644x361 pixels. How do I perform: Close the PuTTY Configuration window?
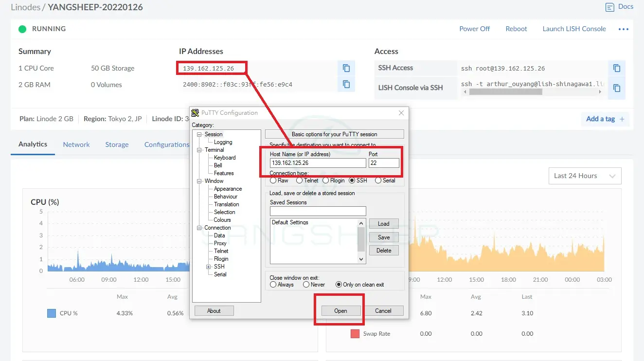coord(401,113)
